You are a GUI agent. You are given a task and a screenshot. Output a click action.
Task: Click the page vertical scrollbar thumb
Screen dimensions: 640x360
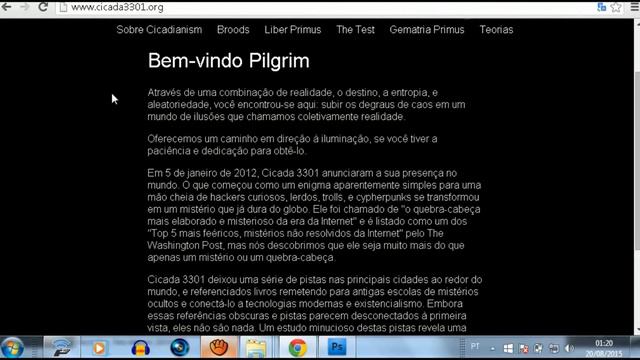coord(637,161)
